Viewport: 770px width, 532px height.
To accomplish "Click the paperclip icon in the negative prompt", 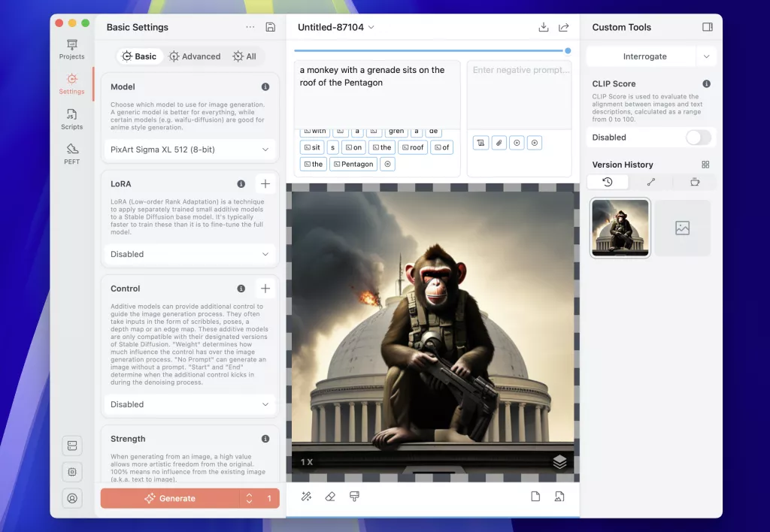I will pos(499,143).
